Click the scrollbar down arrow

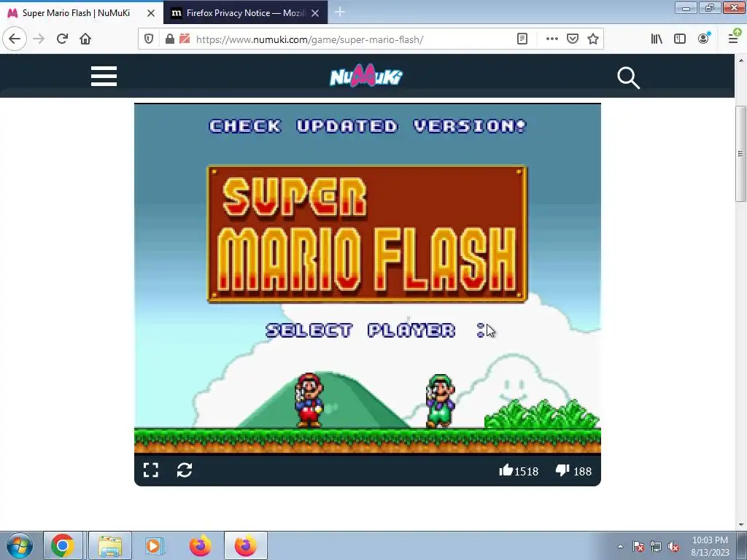pyautogui.click(x=740, y=525)
